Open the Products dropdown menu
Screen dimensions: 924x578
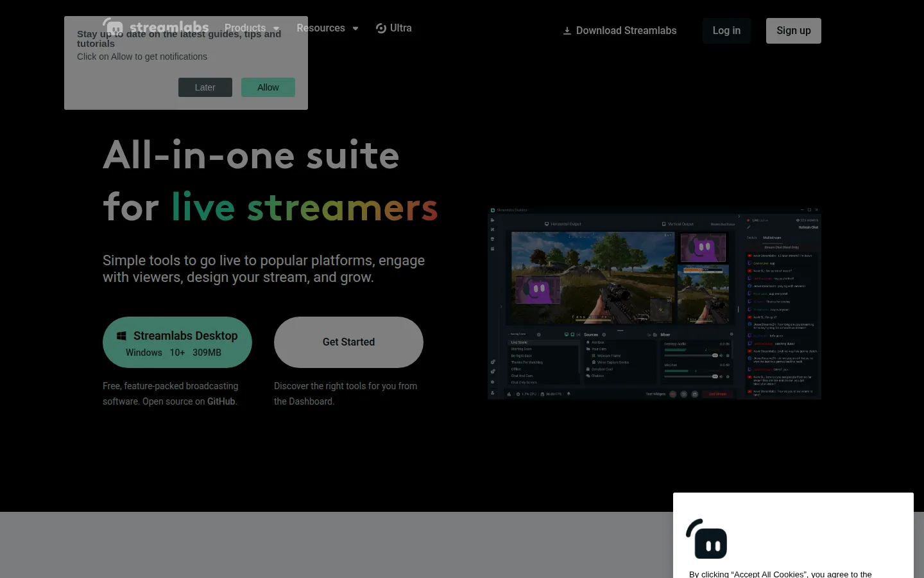tap(252, 28)
